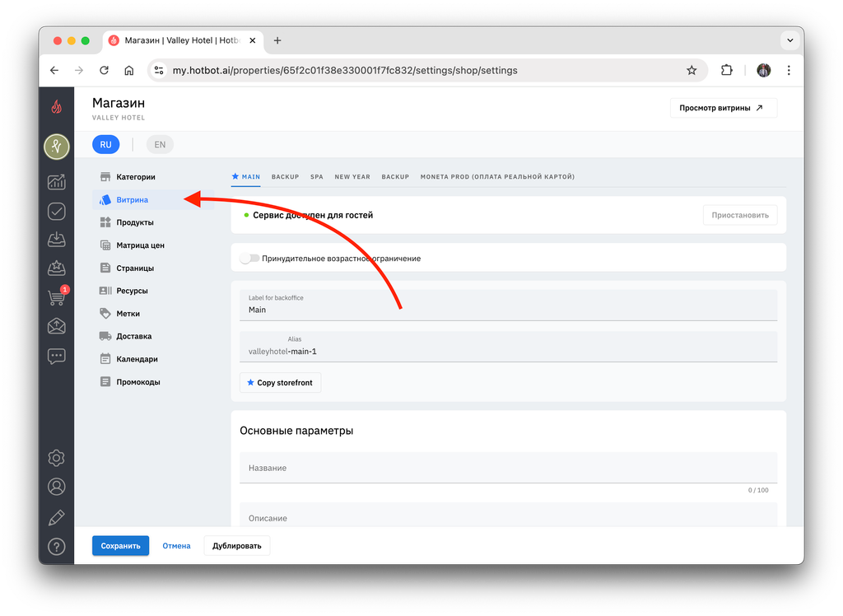
Task: Open Продукты menu item
Action: [x=153, y=222]
